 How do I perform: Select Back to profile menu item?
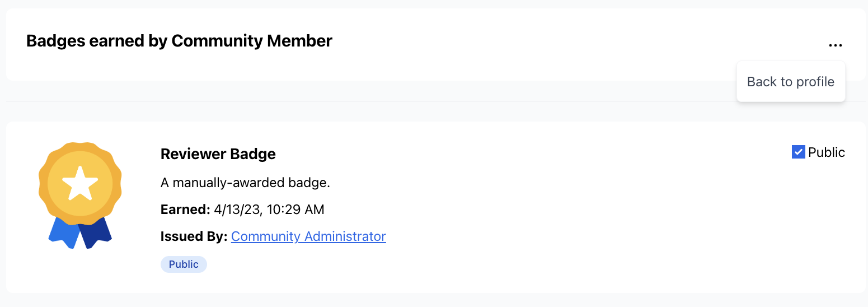(791, 82)
